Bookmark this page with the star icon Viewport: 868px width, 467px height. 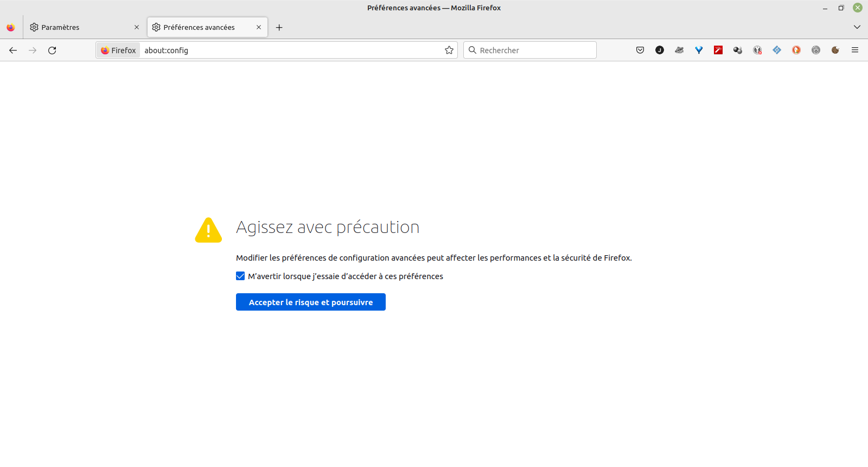pos(449,50)
